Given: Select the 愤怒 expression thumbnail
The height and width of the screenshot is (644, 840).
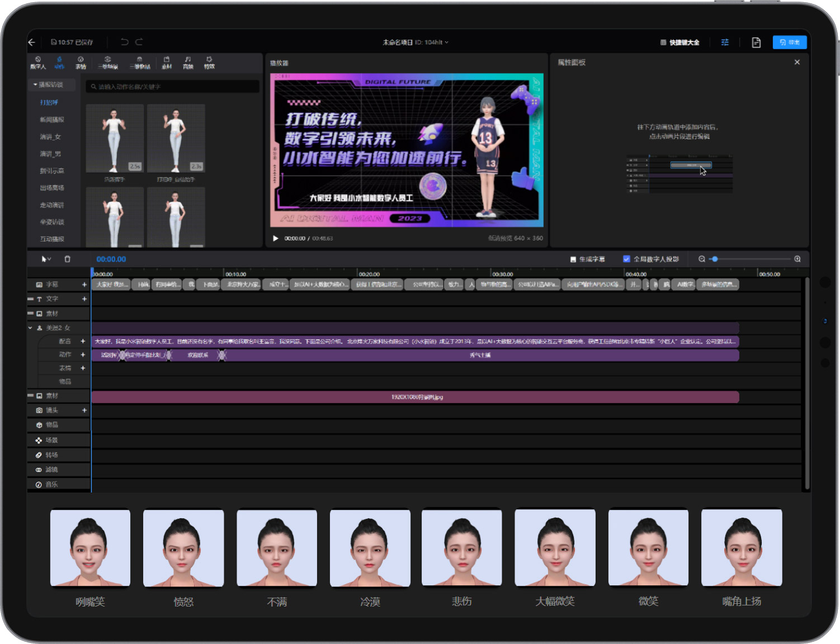Looking at the screenshot, I should click(x=183, y=547).
